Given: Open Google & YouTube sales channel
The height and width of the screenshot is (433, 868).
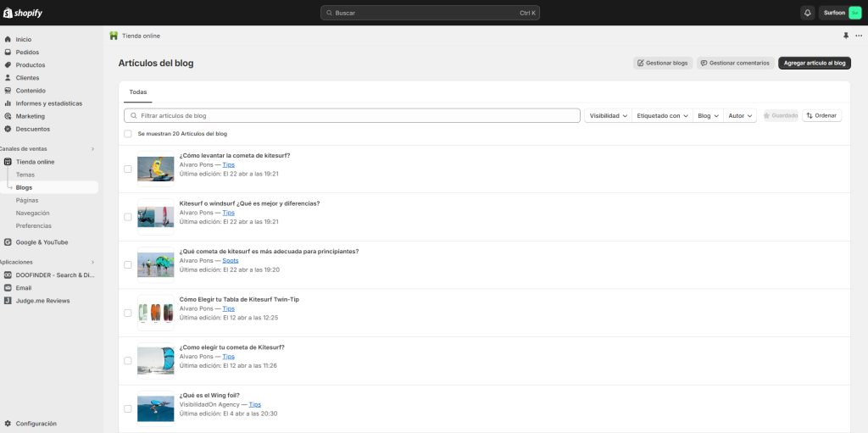Looking at the screenshot, I should [x=42, y=242].
